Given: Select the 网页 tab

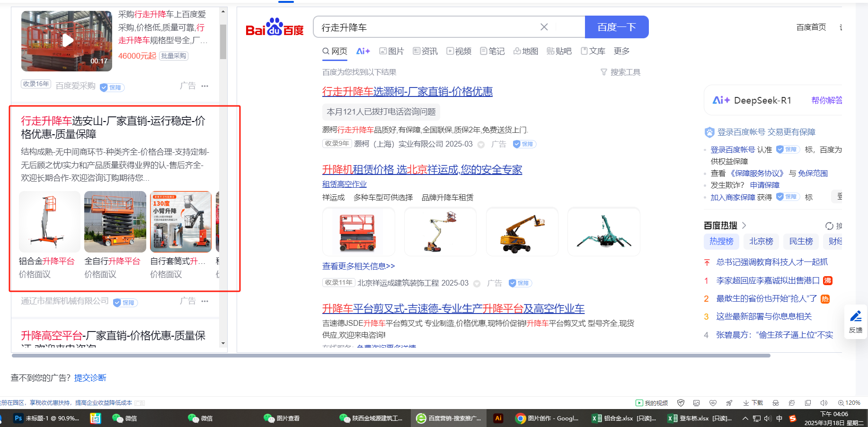Looking at the screenshot, I should pos(335,51).
